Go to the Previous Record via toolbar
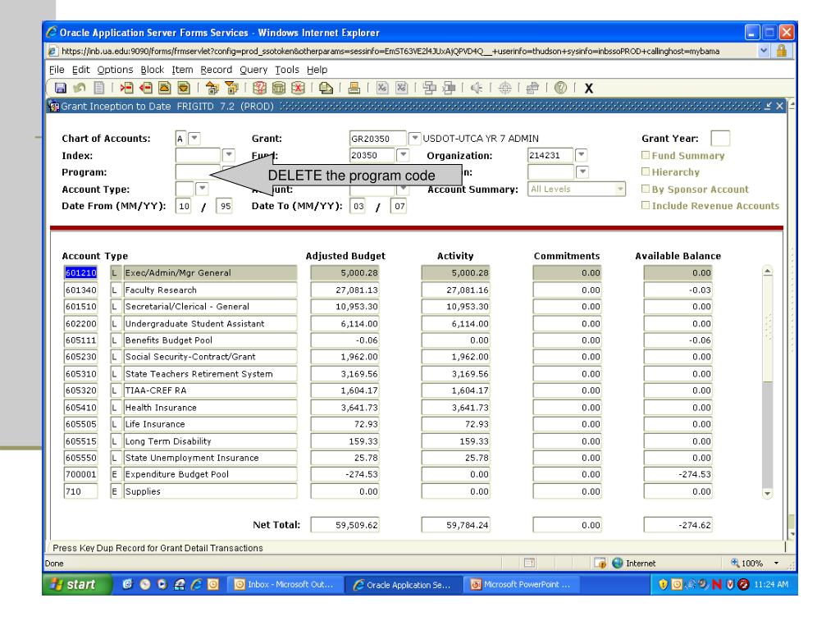The height and width of the screenshot is (630, 840). tap(164, 88)
